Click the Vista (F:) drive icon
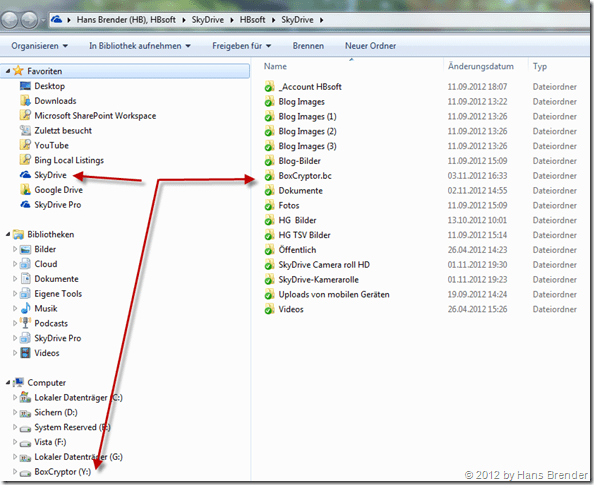594x485 pixels. pos(25,443)
